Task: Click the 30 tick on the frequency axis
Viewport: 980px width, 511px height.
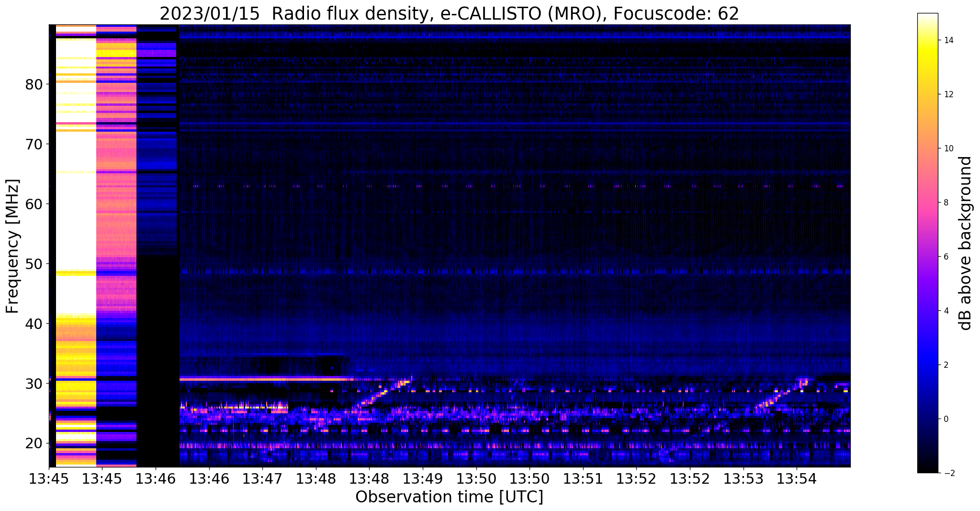Action: pyautogui.click(x=34, y=384)
